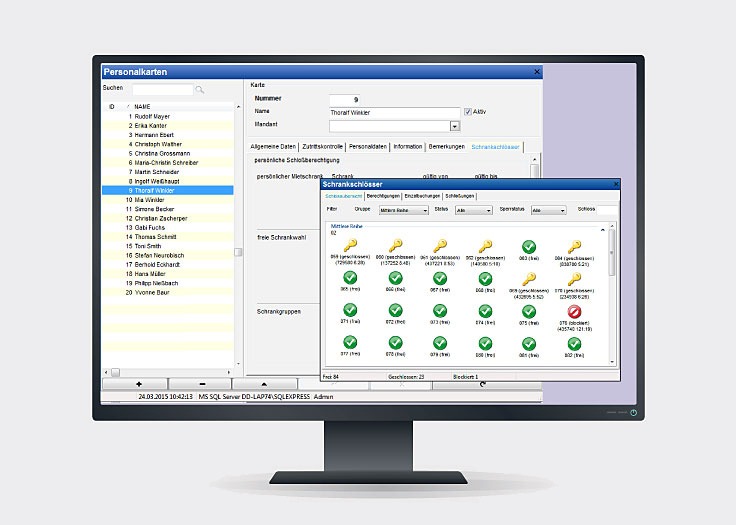
Task: Select Rudolf Mayer in the name list
Action: [x=154, y=116]
